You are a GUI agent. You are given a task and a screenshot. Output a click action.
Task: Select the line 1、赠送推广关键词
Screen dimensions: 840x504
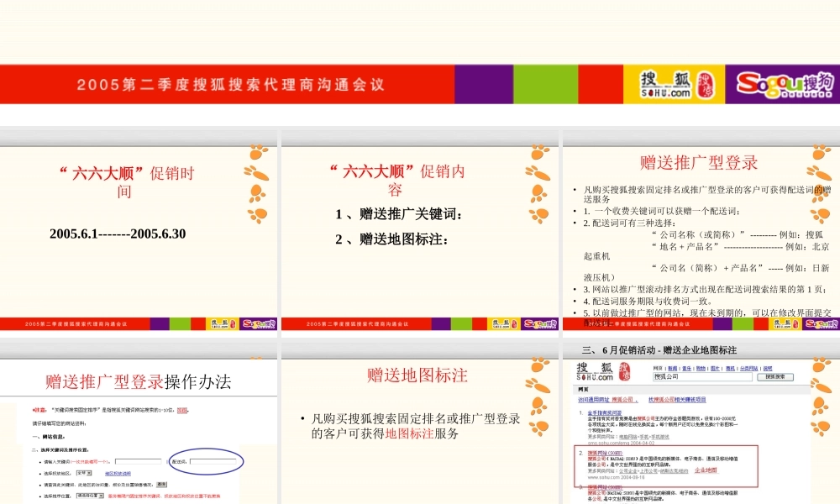coord(399,214)
